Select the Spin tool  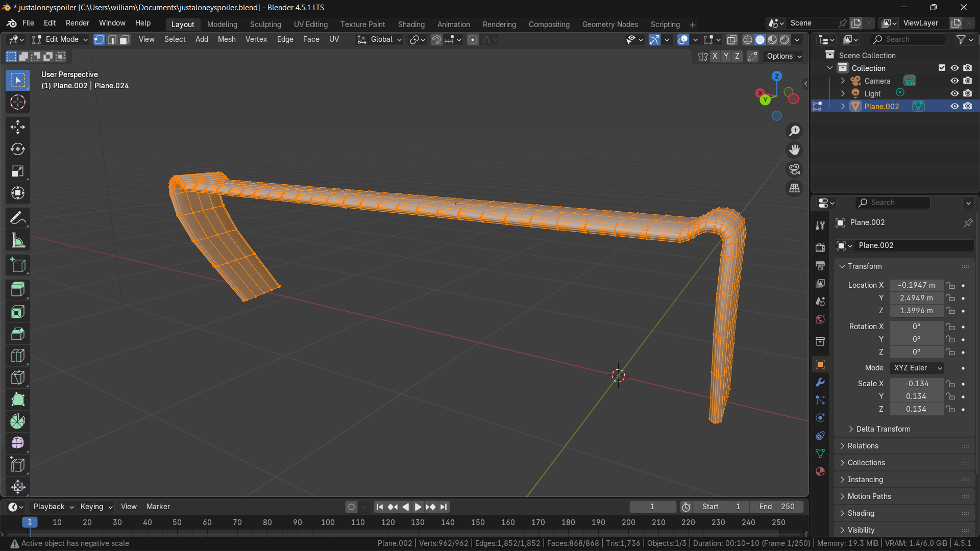[18, 421]
